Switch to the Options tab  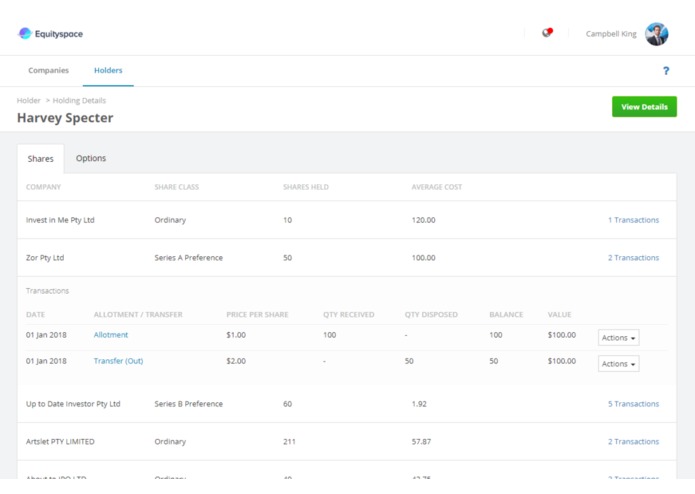tap(91, 158)
